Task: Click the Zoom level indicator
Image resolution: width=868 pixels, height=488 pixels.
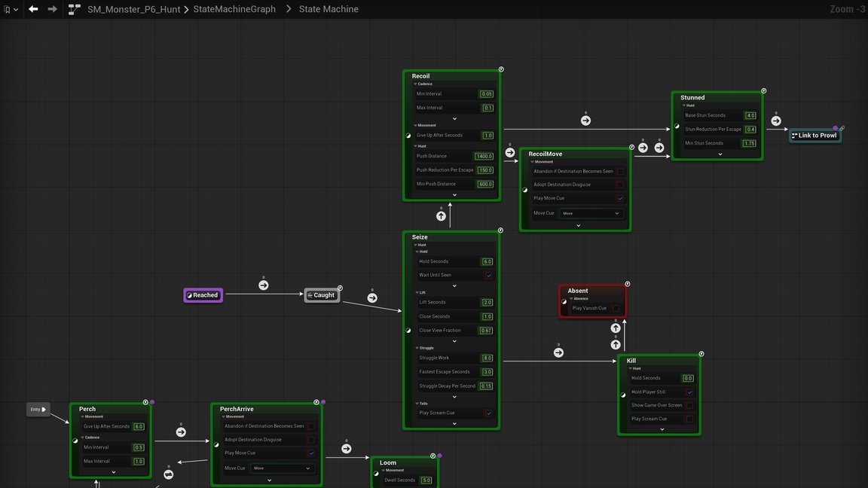Action: click(848, 9)
